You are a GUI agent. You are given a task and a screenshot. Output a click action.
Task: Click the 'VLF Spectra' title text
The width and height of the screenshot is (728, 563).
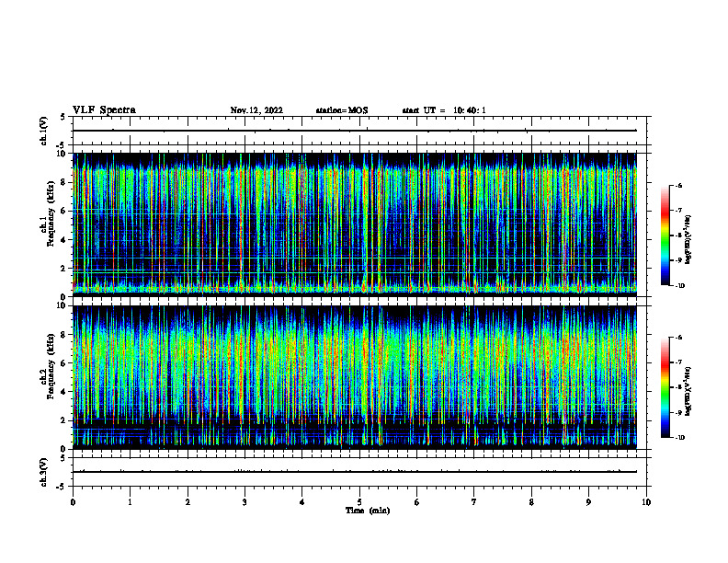[x=104, y=110]
